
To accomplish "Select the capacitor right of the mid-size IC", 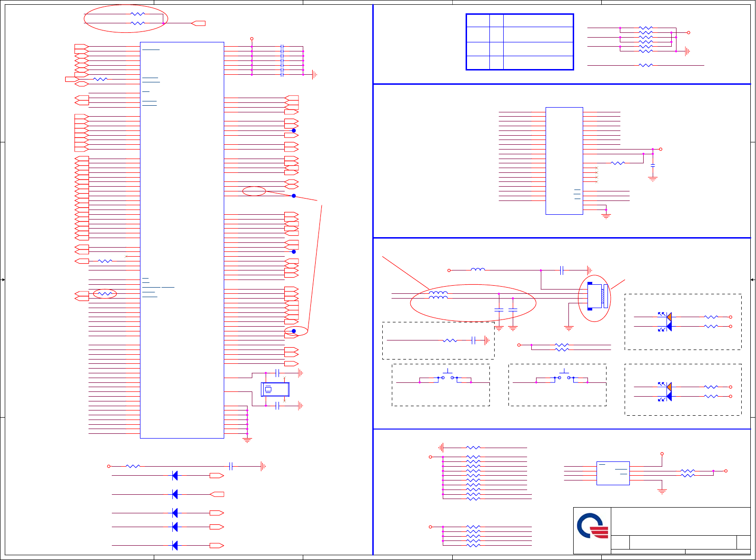I will (x=653, y=165).
